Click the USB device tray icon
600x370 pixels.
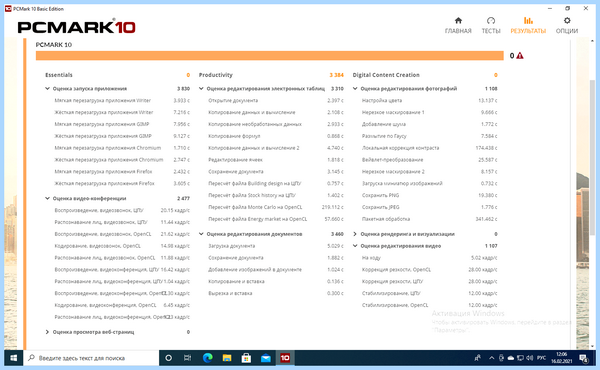tap(501, 358)
